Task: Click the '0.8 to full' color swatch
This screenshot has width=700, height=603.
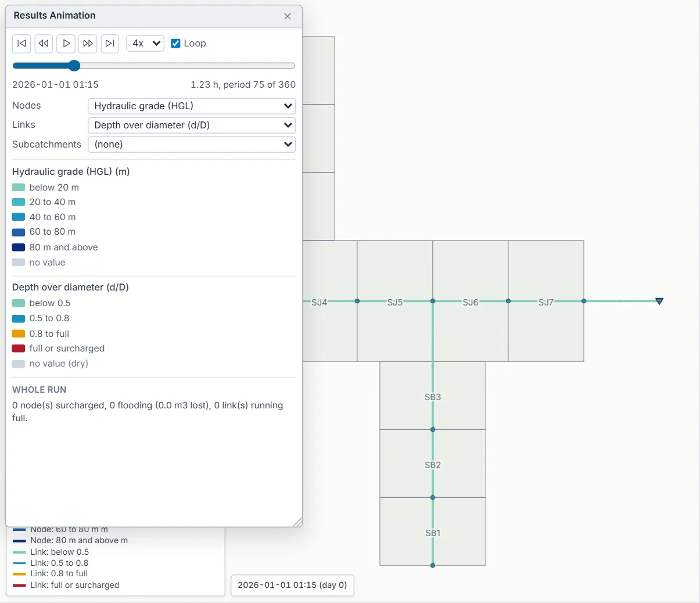Action: pos(19,334)
